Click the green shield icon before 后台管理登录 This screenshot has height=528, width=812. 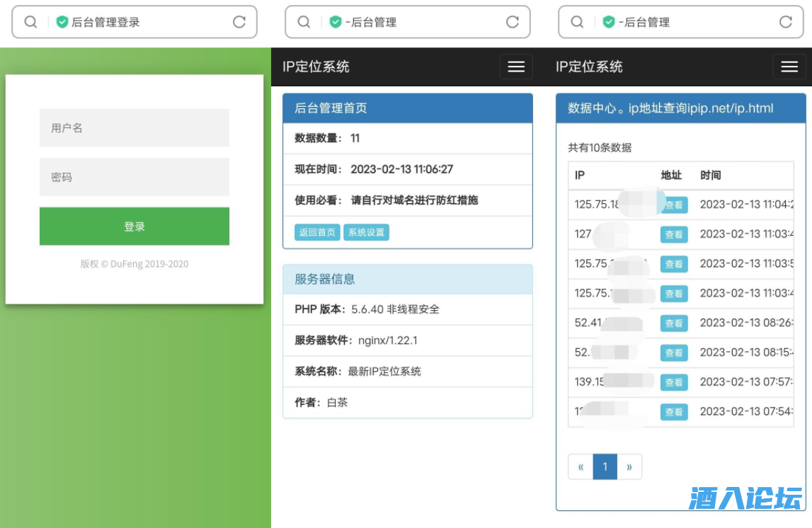[62, 22]
